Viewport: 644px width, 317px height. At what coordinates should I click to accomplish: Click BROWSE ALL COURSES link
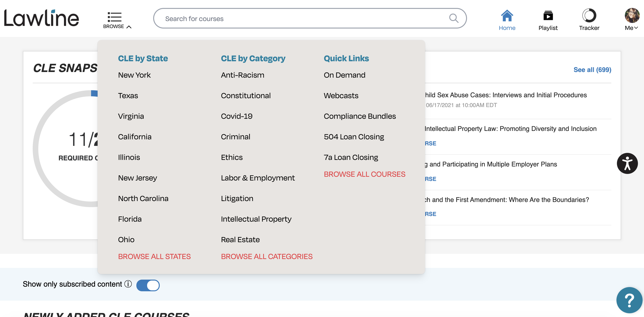(364, 174)
